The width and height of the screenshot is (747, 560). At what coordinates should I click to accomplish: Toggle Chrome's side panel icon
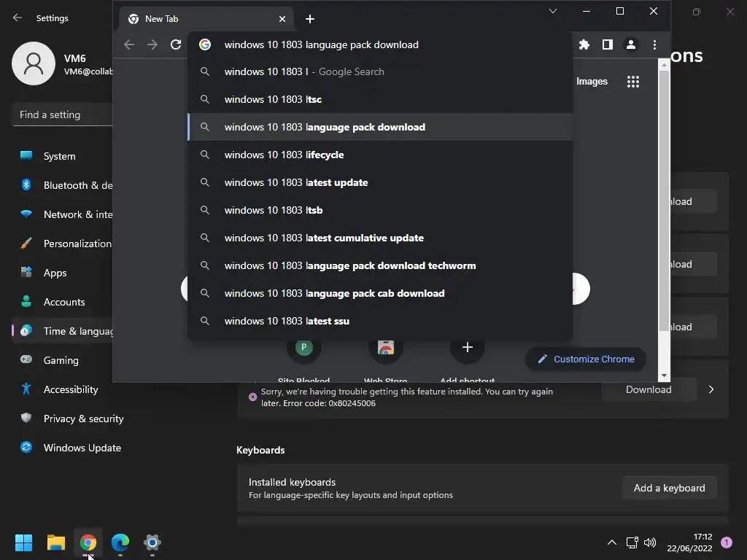click(x=608, y=44)
